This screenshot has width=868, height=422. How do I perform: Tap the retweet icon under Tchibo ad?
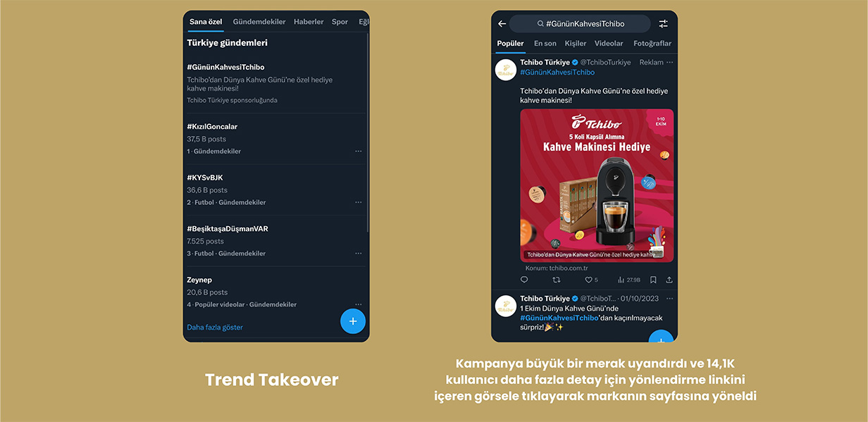pyautogui.click(x=557, y=280)
